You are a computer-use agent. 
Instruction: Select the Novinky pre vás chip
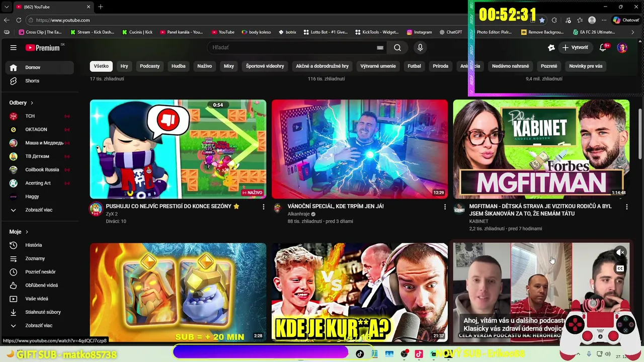coord(586,66)
